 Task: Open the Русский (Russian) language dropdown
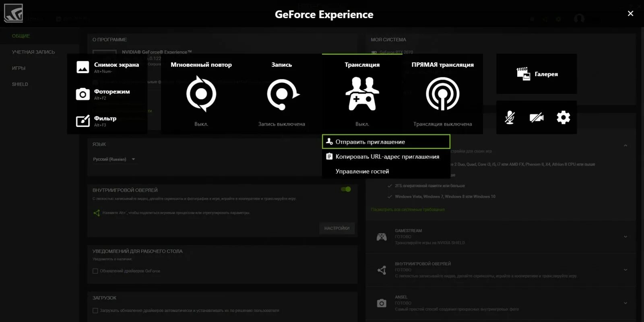click(x=114, y=159)
